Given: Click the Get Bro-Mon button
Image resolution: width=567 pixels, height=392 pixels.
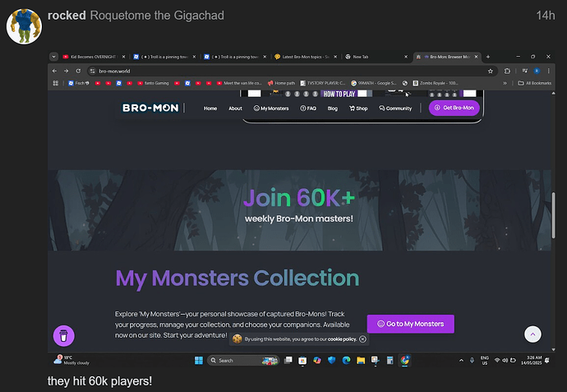Looking at the screenshot, I should pos(454,108).
